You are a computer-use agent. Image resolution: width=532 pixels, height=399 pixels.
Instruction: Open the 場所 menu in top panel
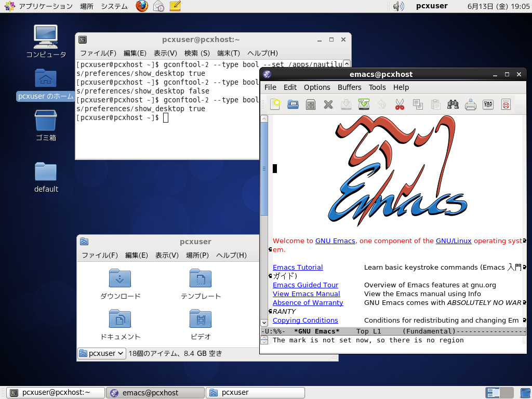(x=87, y=6)
